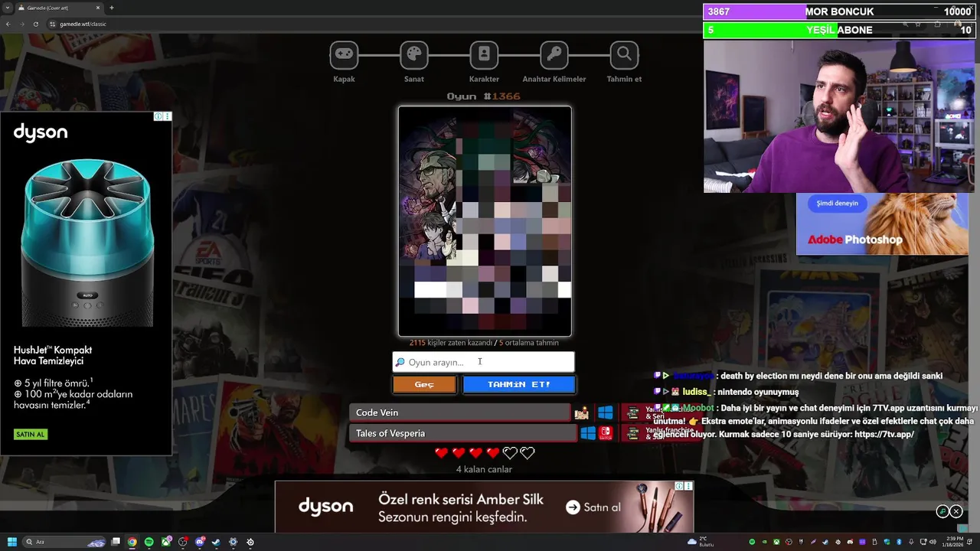Select the Tales of Vesperia guess row
Viewport: 980px width, 551px height.
[x=462, y=433]
